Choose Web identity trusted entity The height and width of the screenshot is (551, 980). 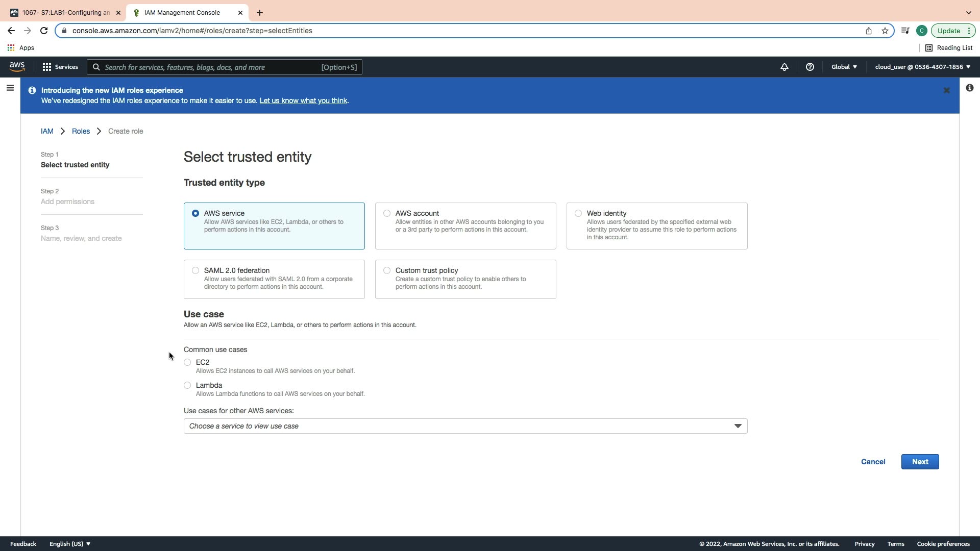(x=578, y=213)
